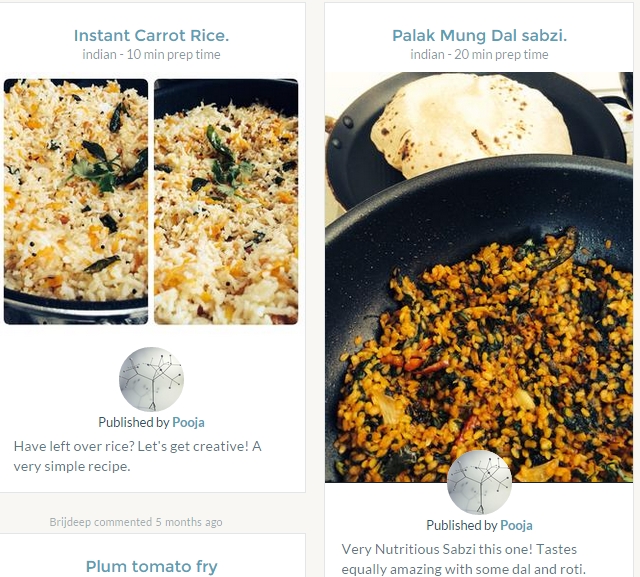640x577 pixels.
Task: Visit Pooja's profile from the Carrot Rice card
Action: [188, 422]
